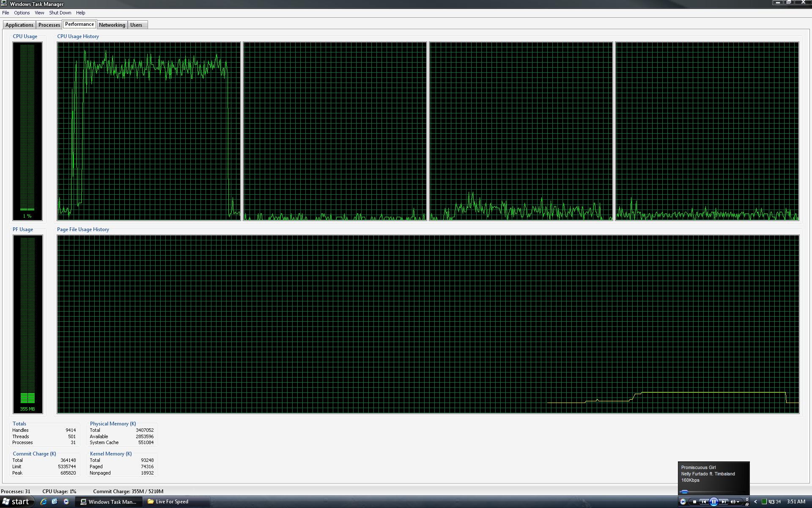Viewport: 812px width, 508px height.
Task: Click the speaker mute icon
Action: (x=733, y=502)
